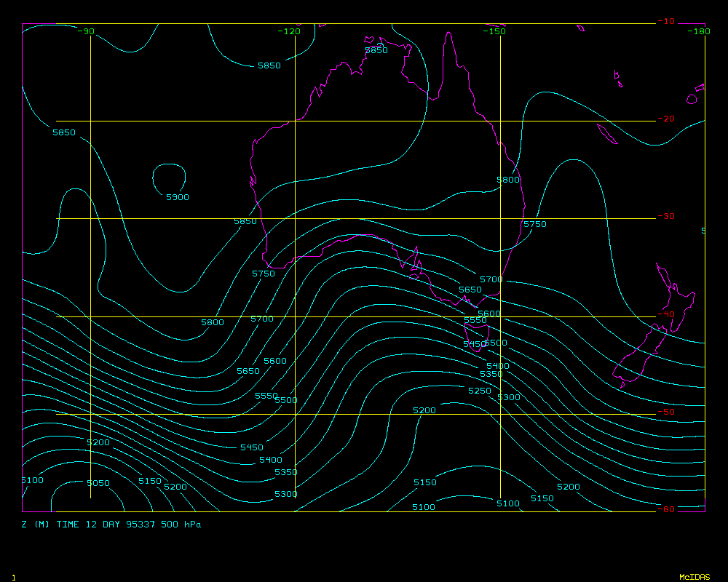
Task: Select the -180 longitude label
Action: pyautogui.click(x=699, y=31)
